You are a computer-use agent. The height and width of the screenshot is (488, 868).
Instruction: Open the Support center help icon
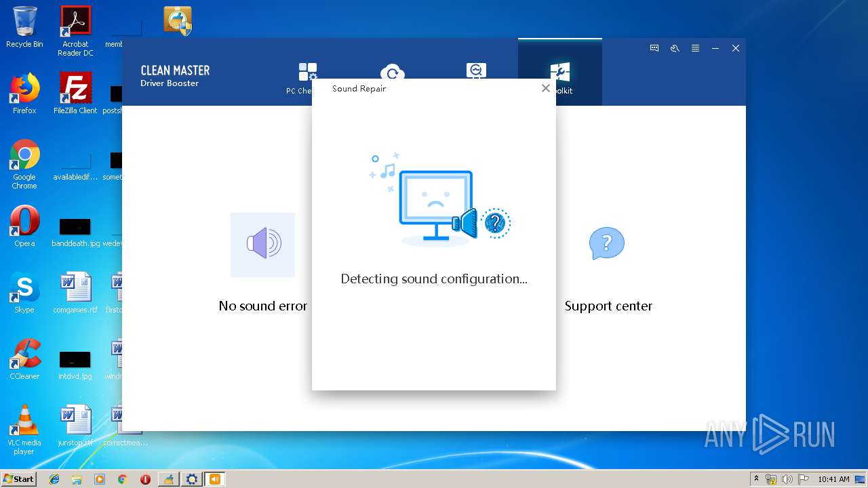[x=607, y=243]
